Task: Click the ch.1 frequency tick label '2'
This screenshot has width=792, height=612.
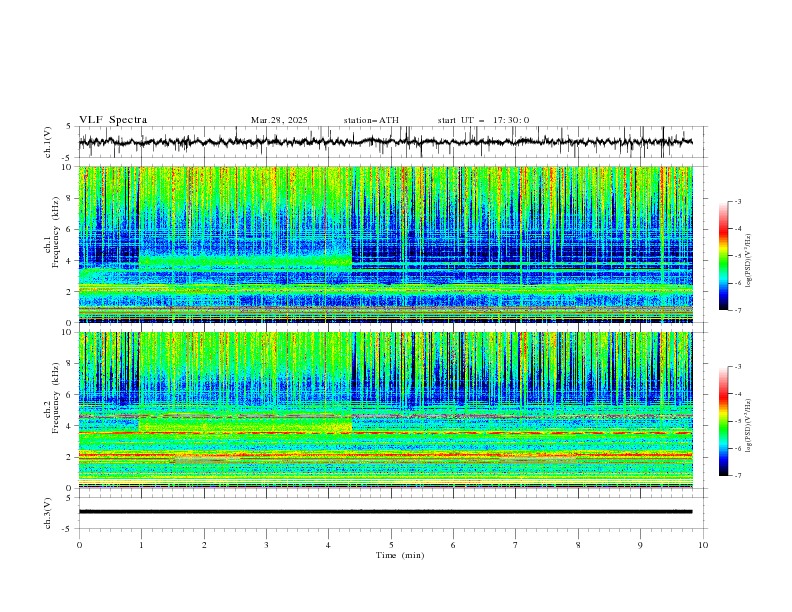Action: 71,292
